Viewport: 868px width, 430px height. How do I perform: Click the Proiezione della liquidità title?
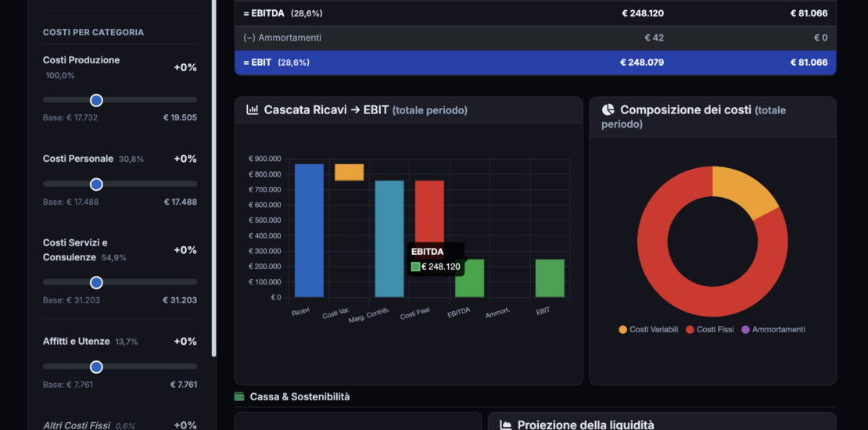pyautogui.click(x=586, y=425)
